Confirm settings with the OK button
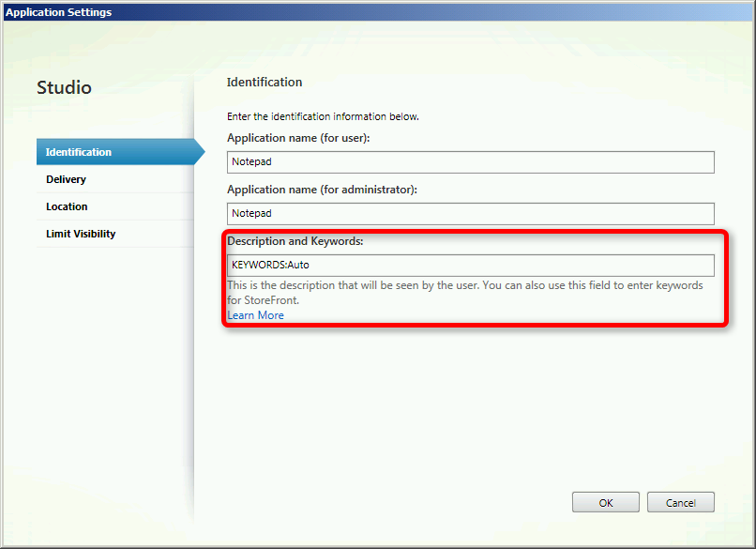756x549 pixels. click(606, 503)
